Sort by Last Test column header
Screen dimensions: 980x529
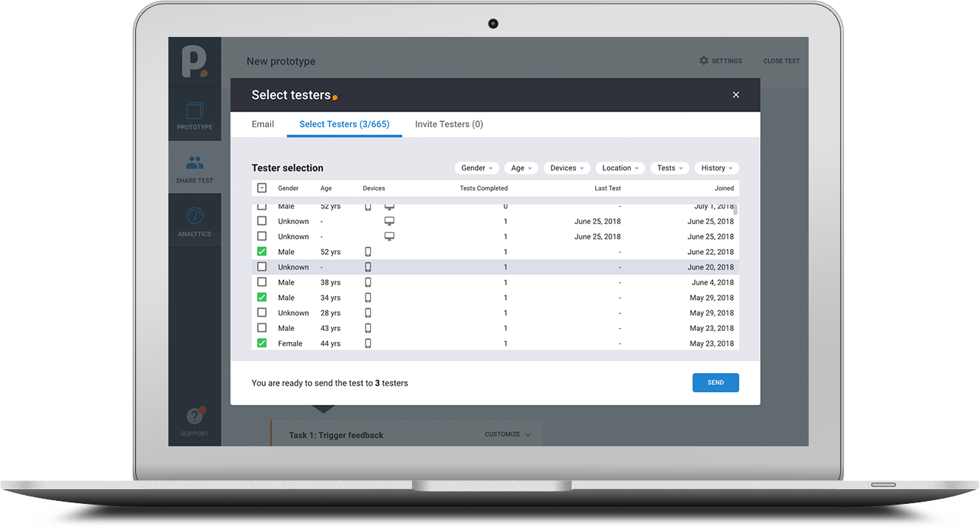pos(608,188)
